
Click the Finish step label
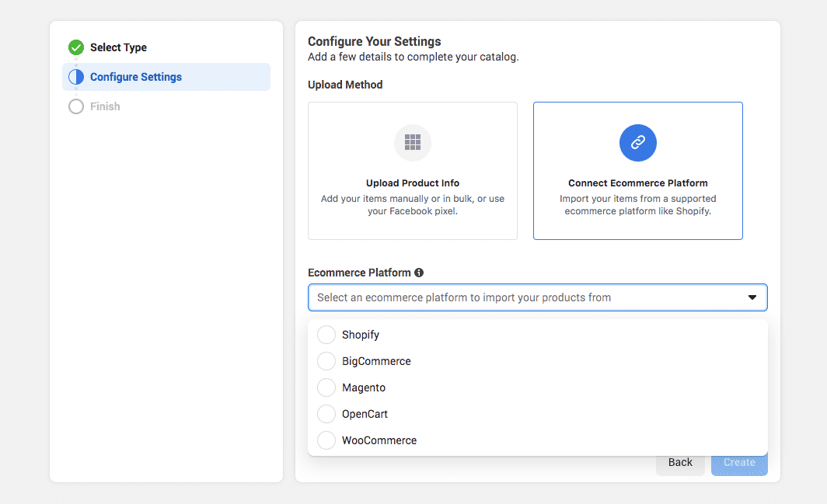coord(105,106)
